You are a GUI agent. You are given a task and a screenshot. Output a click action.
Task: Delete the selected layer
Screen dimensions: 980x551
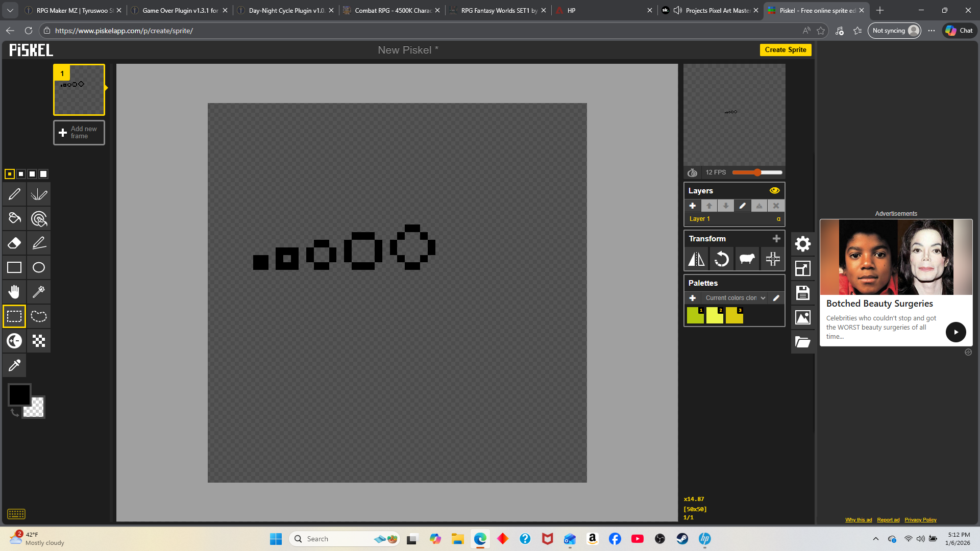pos(776,206)
